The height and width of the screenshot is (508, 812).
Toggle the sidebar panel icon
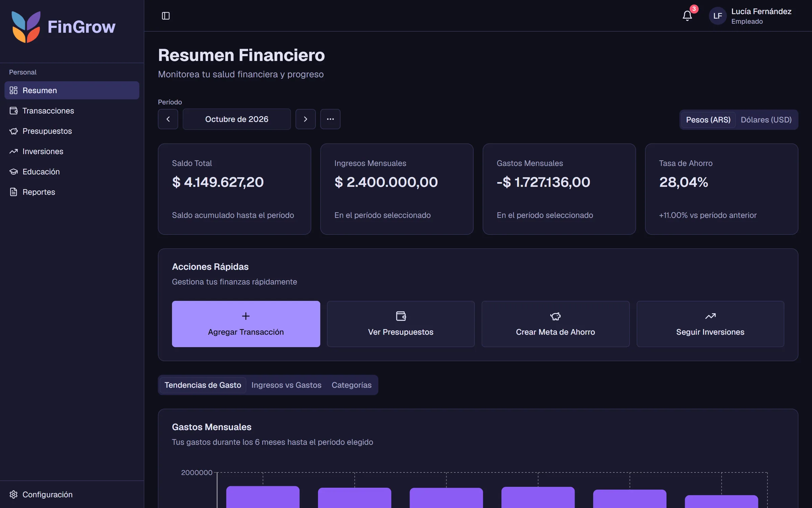pos(166,16)
